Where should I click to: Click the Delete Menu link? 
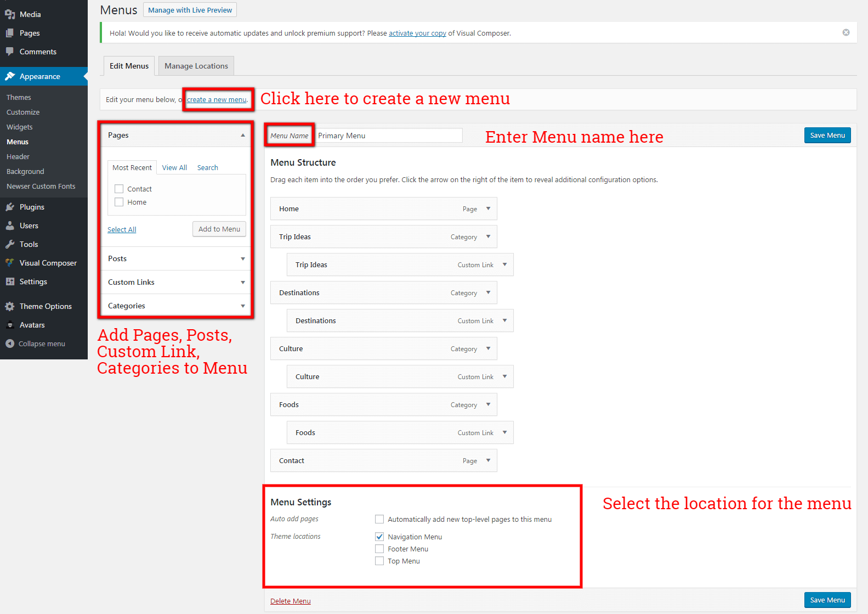point(290,601)
